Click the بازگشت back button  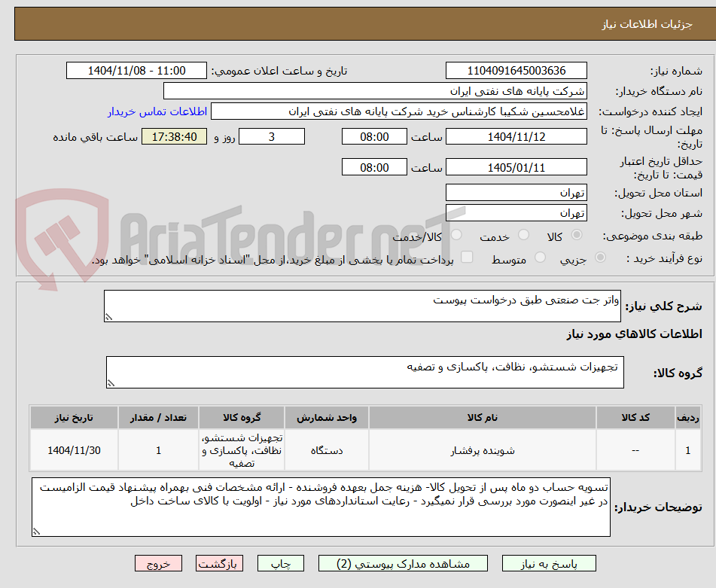click(x=219, y=563)
